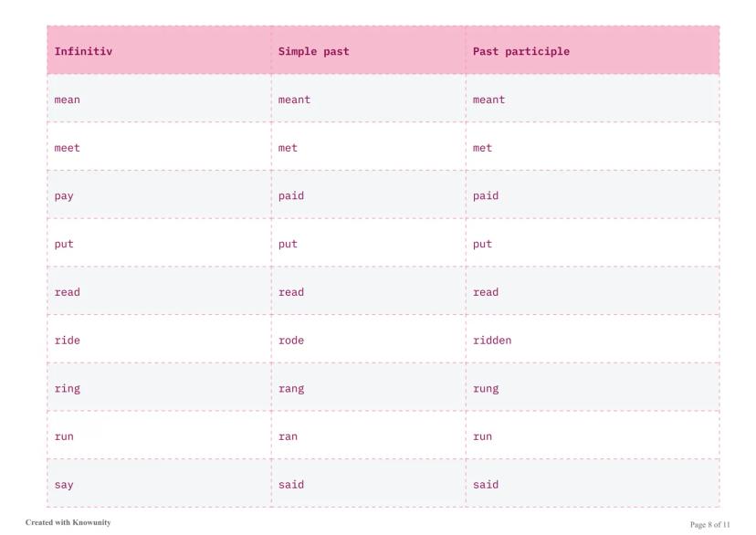756x535 pixels.
Task: Click "meant" in the Simple past column
Action: pos(294,100)
